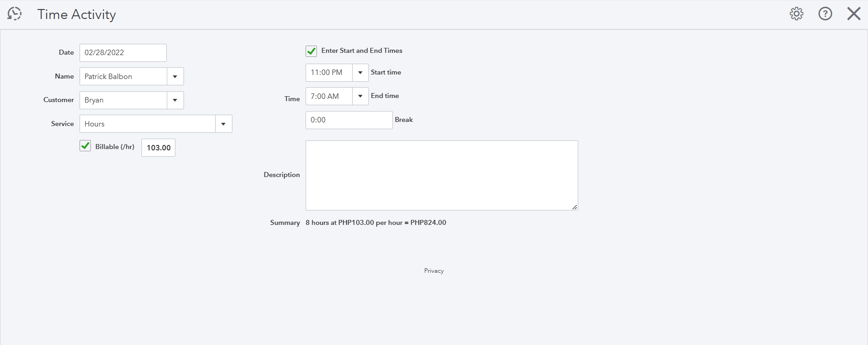This screenshot has width=868, height=345.
Task: Toggle the Billable (/hr) checkbox
Action: pyautogui.click(x=85, y=146)
